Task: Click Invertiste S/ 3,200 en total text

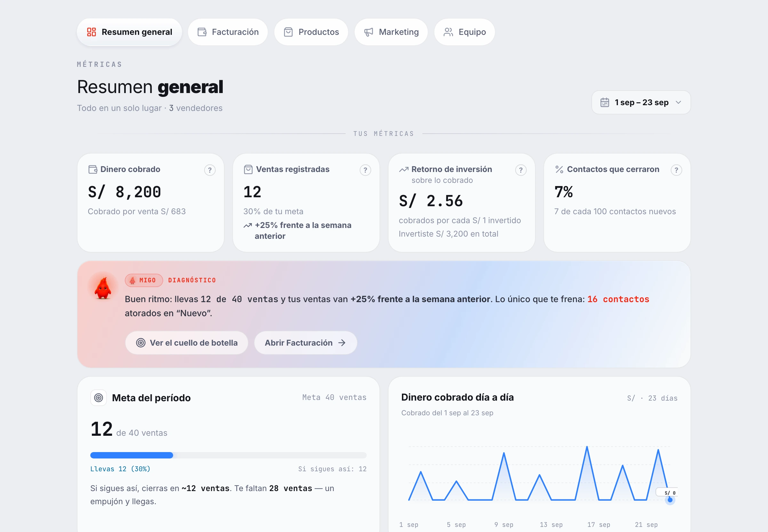Action: pos(448,234)
